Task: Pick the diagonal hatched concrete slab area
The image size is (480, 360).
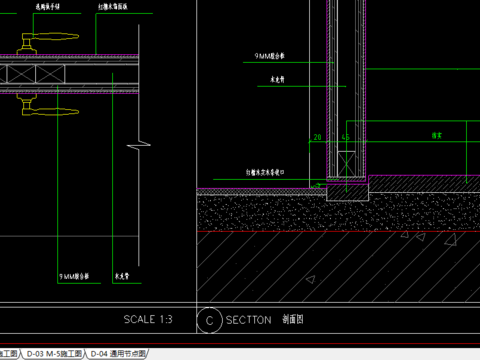Action: coord(338,267)
